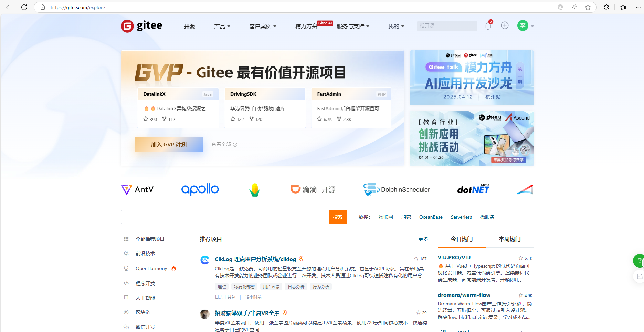This screenshot has height=332, width=644.
Task: Open the green user avatar menu
Action: (522, 25)
